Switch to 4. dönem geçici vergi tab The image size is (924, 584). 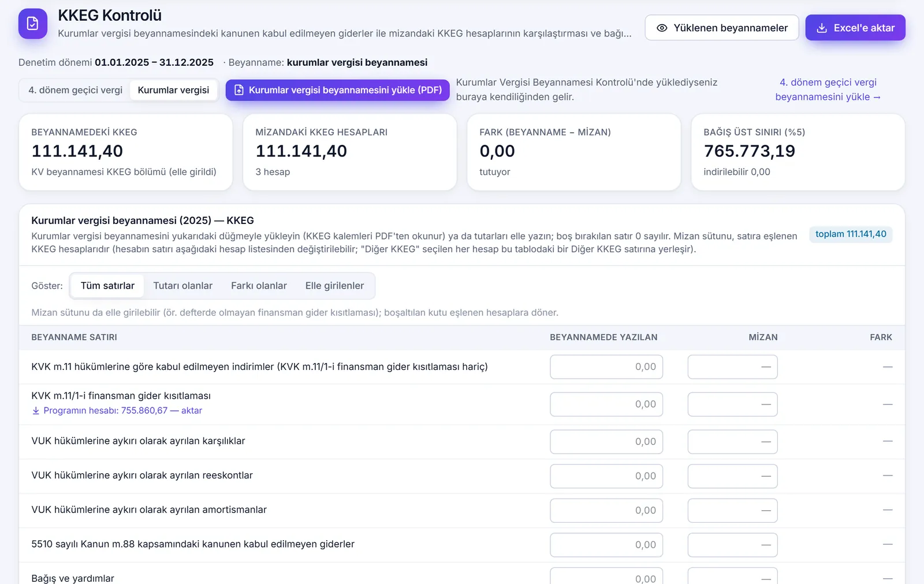pyautogui.click(x=76, y=90)
